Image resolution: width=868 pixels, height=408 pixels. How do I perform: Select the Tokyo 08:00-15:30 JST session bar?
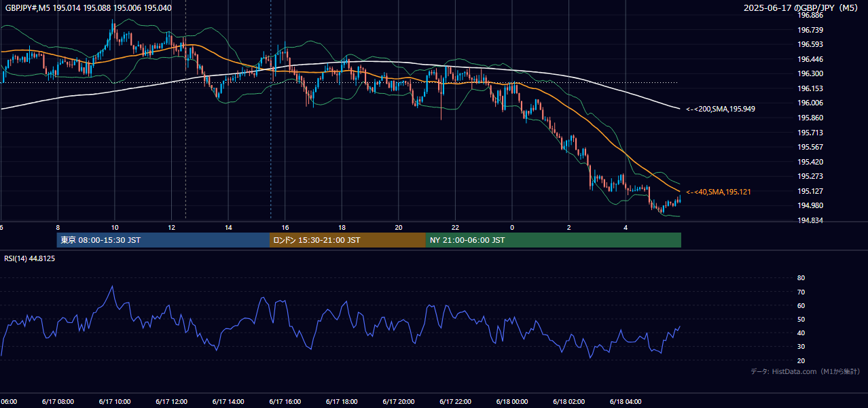click(x=163, y=240)
